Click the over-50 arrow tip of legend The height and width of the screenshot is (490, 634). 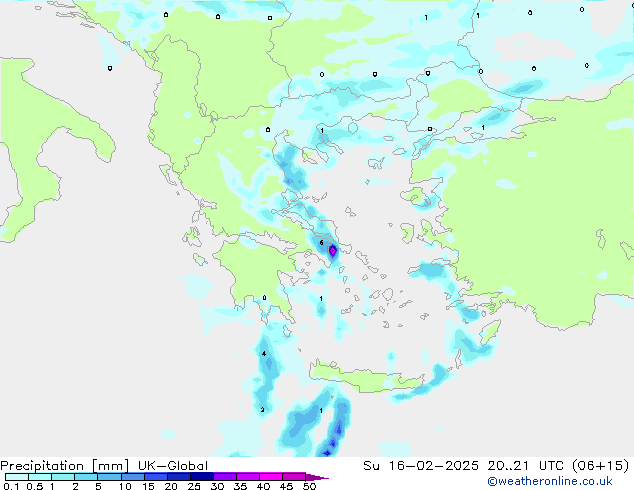pyautogui.click(x=317, y=477)
